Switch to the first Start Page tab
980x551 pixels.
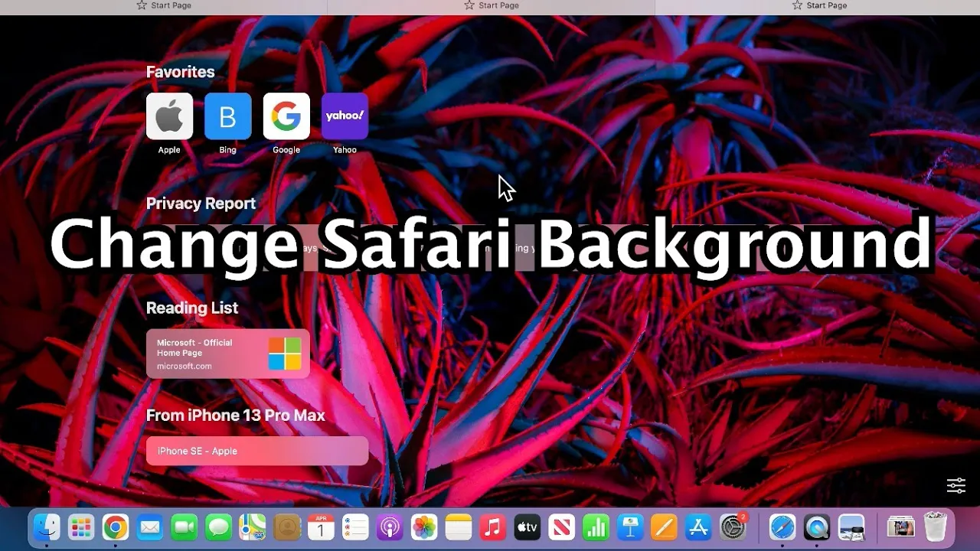click(x=164, y=6)
